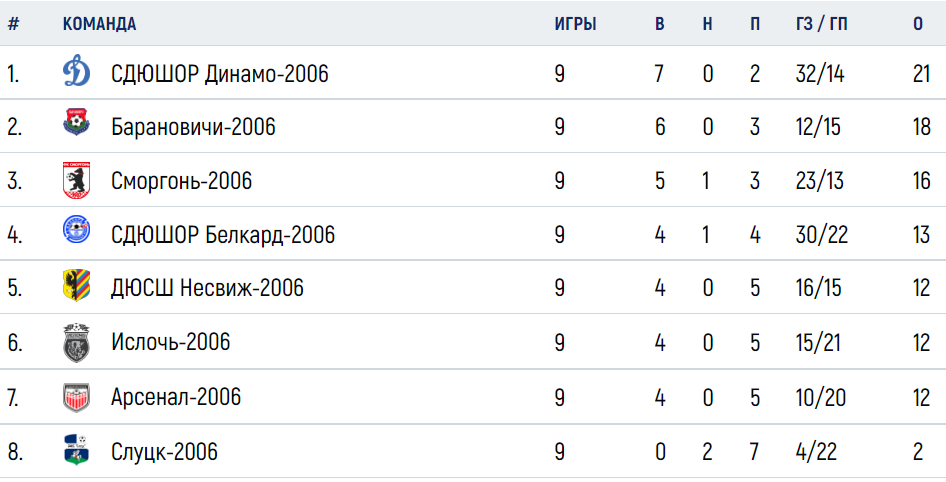946x482 pixels.
Task: Click the СДЮШОР Динамо-2006 team logo
Action: (x=77, y=73)
